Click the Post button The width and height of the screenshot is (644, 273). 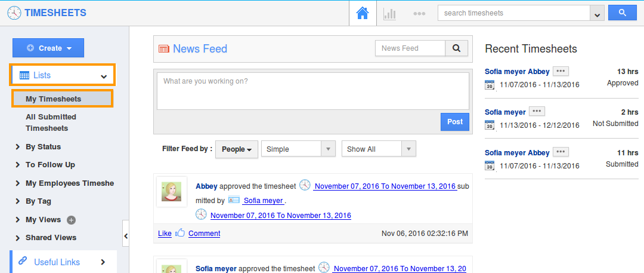tap(454, 122)
